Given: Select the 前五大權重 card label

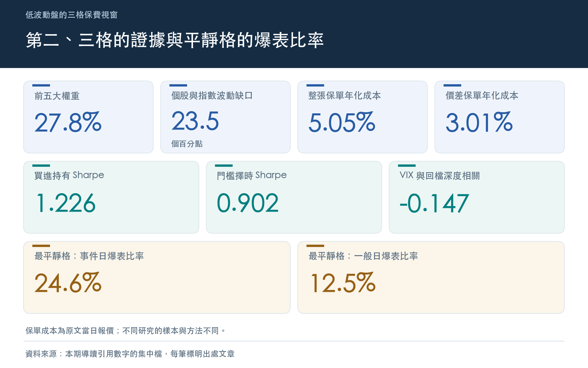Looking at the screenshot, I should pyautogui.click(x=57, y=96).
